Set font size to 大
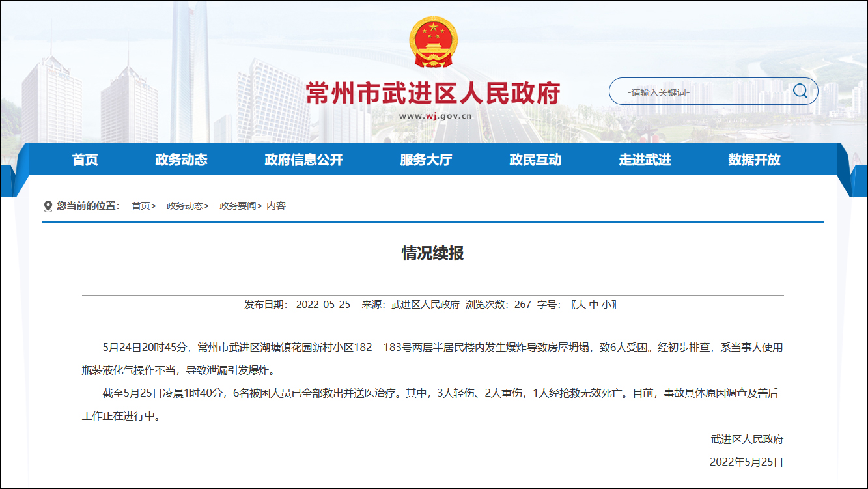 pyautogui.click(x=581, y=305)
